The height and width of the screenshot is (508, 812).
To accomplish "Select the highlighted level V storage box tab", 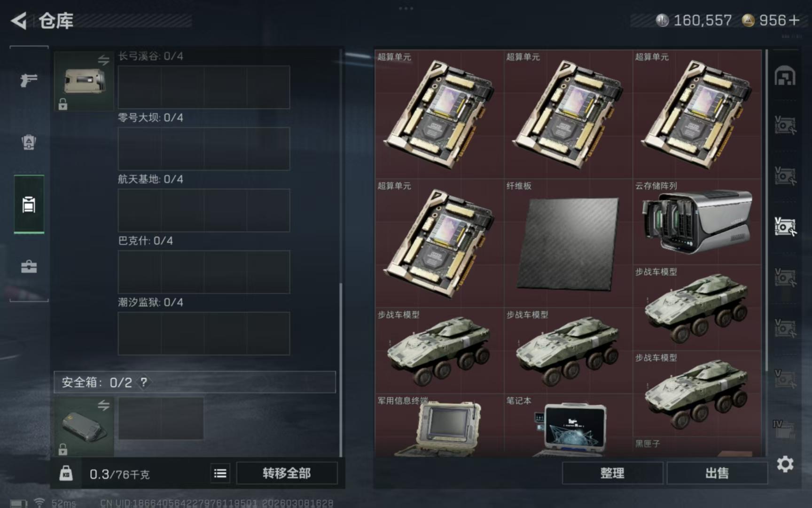I will tap(785, 227).
